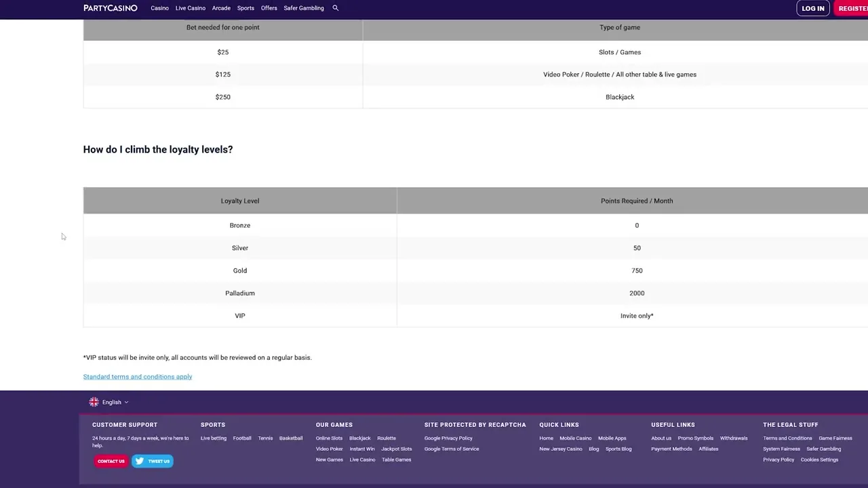Open the New Jersey Casino link
Screen dimensions: 868x488
click(x=561, y=449)
